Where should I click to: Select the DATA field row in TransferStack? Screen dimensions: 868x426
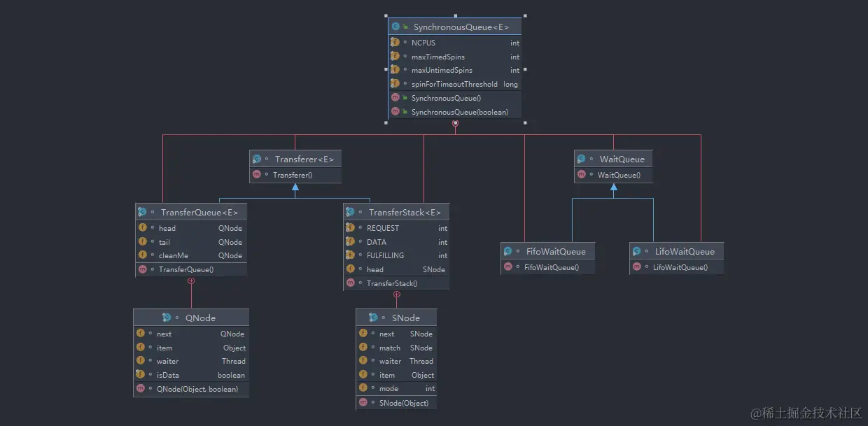(396, 241)
